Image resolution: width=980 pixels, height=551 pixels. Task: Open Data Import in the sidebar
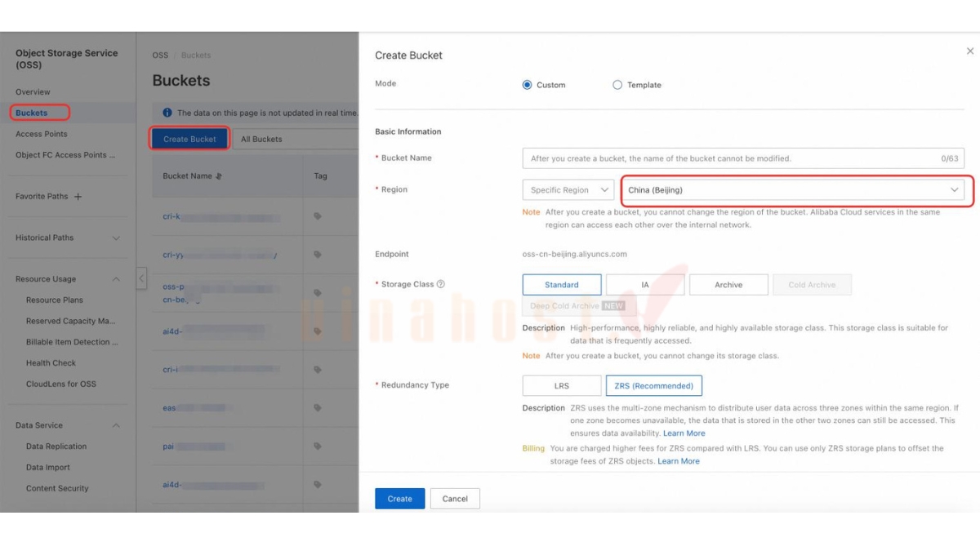[x=48, y=468]
